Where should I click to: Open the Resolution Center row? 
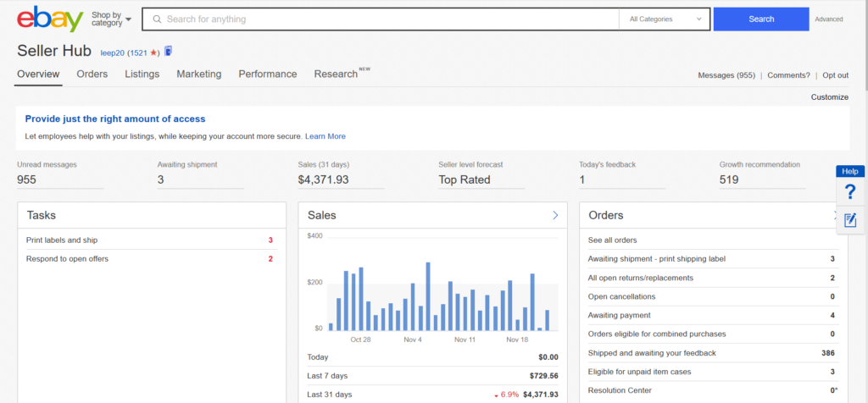click(x=713, y=391)
